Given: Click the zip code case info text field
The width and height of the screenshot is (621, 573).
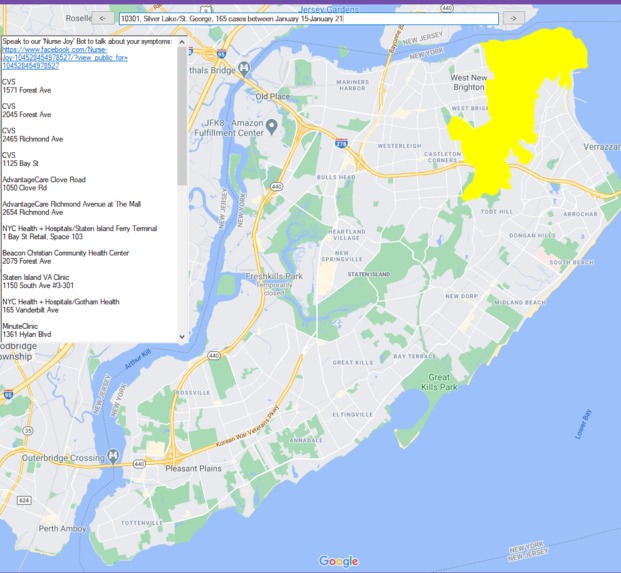Looking at the screenshot, I should click(x=309, y=19).
